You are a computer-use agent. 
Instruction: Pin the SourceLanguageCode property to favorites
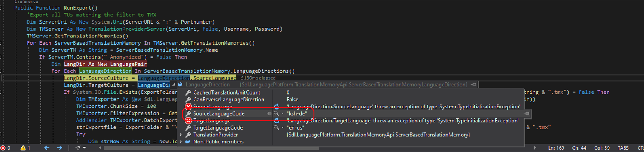(x=269, y=113)
